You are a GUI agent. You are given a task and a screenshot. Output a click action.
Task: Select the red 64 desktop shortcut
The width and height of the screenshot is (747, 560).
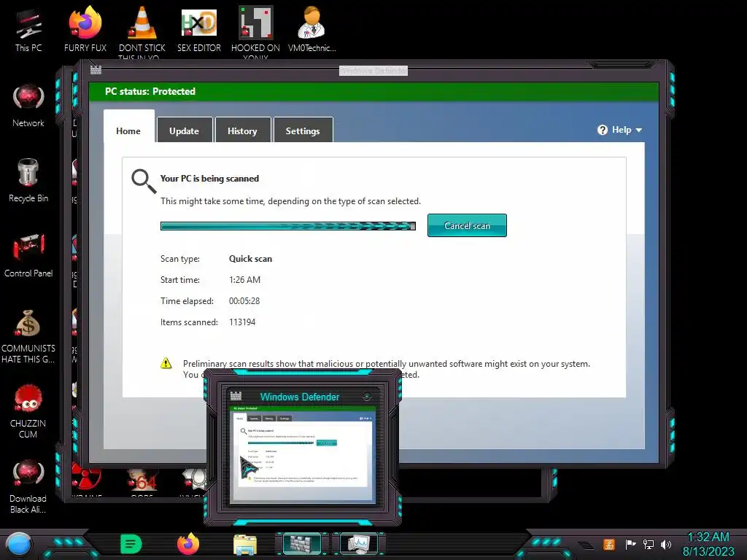[x=142, y=480]
